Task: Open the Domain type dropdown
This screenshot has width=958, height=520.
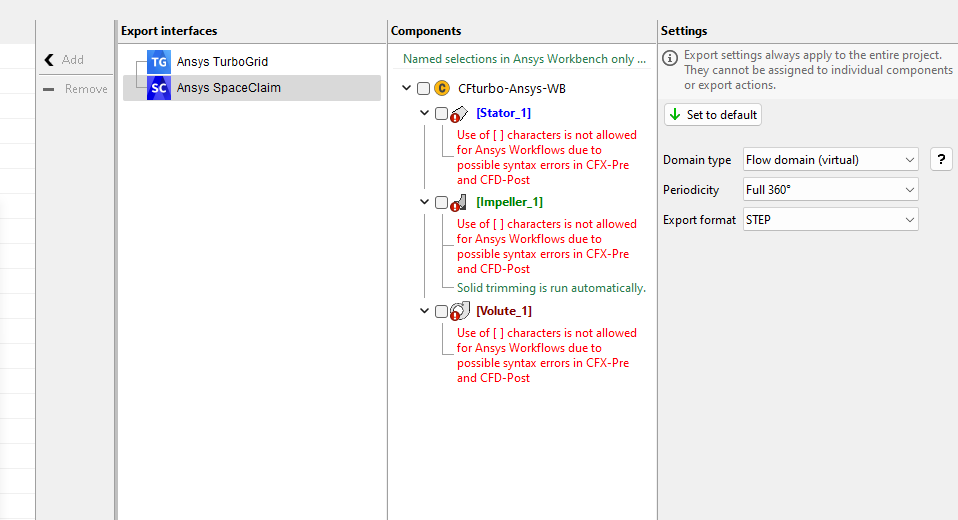Action: [x=830, y=160]
